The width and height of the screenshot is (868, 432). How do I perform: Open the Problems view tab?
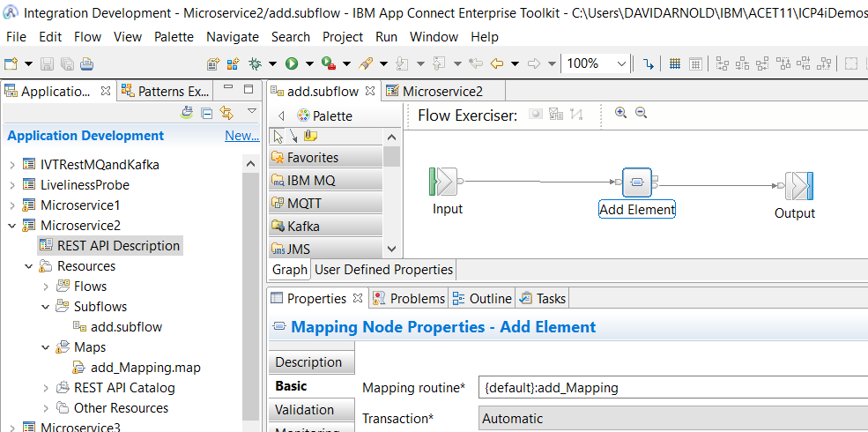click(409, 299)
